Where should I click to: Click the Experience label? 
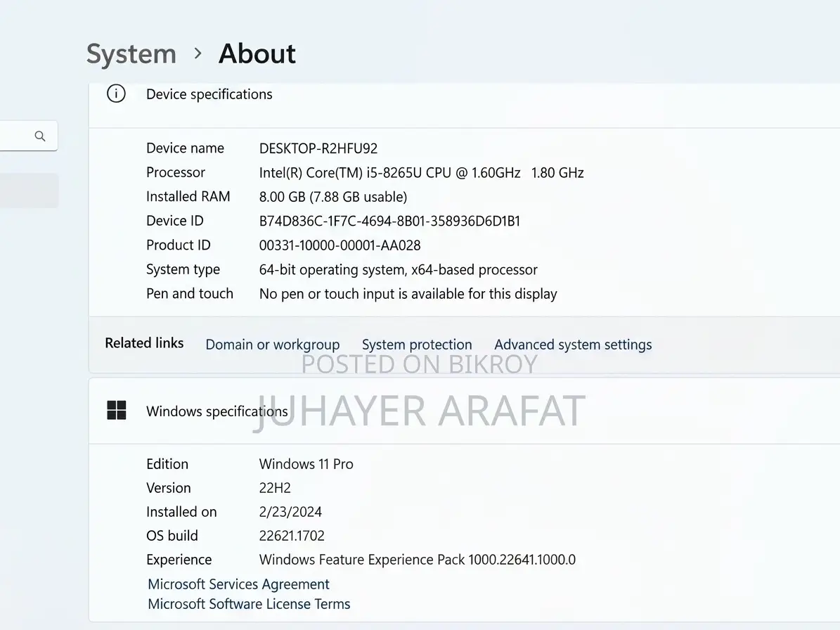[x=179, y=560]
